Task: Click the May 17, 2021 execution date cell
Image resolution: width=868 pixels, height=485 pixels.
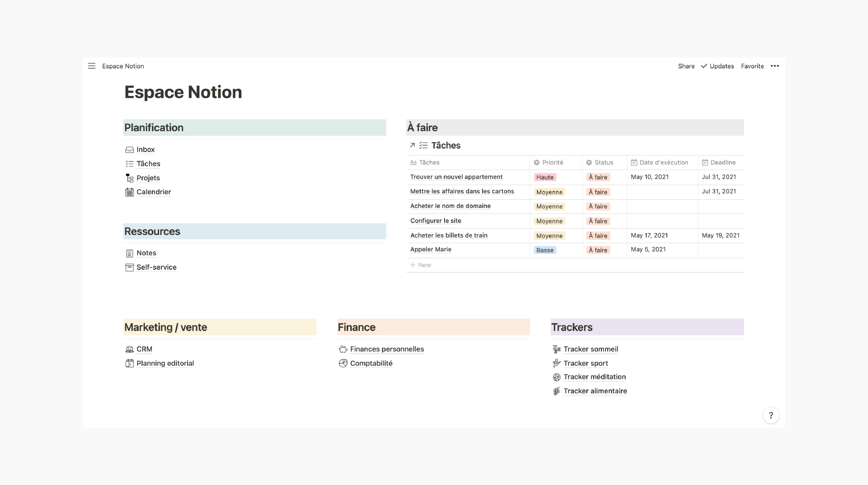Action: (649, 235)
